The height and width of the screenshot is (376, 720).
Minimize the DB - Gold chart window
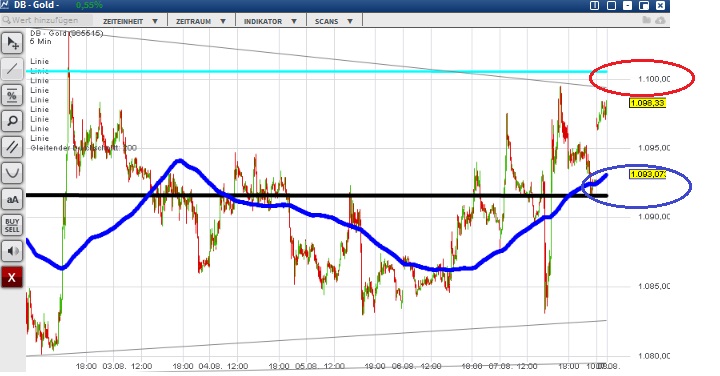[627, 6]
